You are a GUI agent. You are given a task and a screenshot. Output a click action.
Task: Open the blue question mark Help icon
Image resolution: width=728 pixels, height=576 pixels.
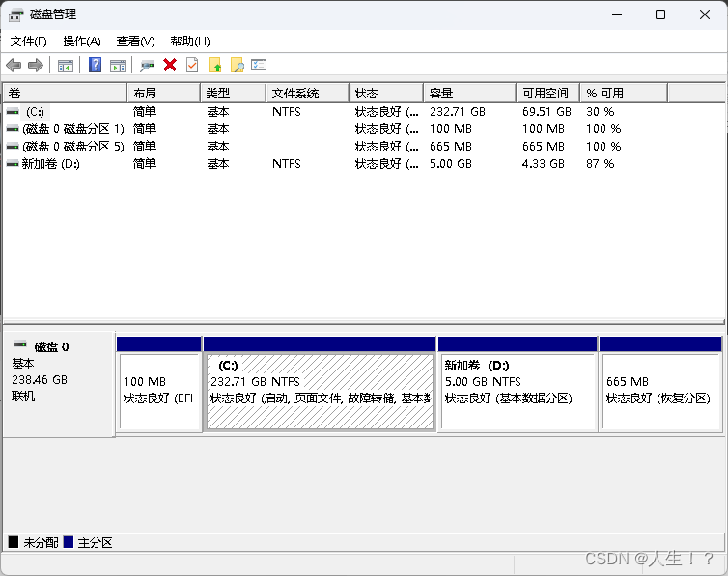(x=95, y=65)
